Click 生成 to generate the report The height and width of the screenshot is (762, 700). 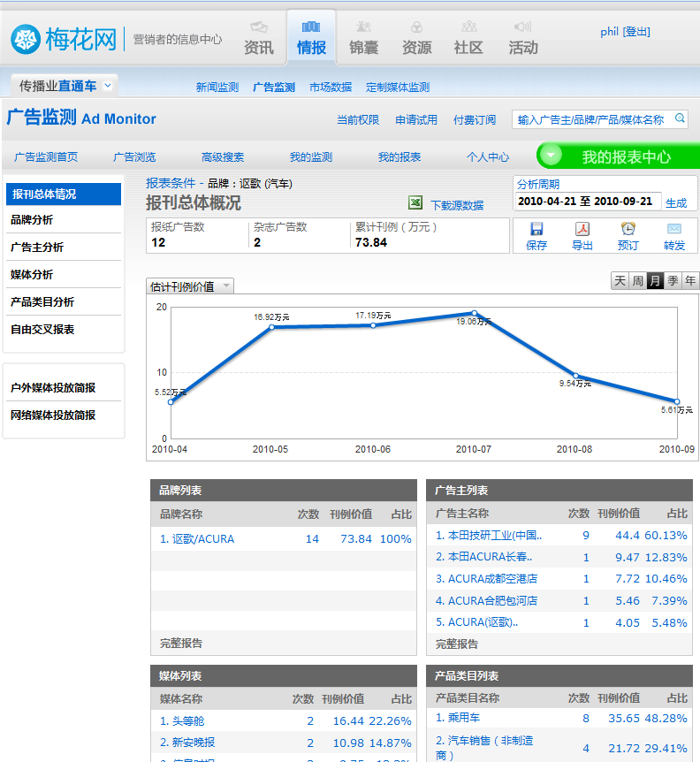pos(676,202)
